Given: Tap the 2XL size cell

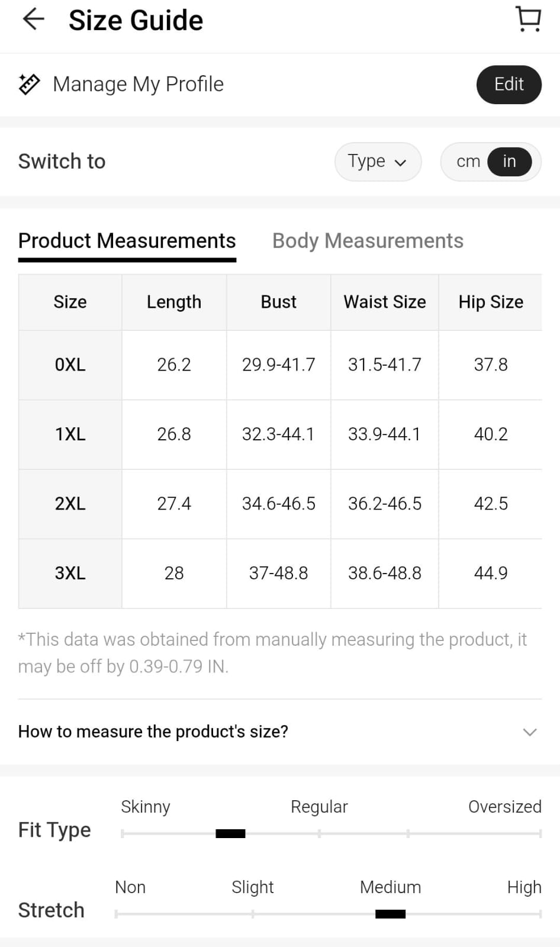Looking at the screenshot, I should [x=70, y=504].
